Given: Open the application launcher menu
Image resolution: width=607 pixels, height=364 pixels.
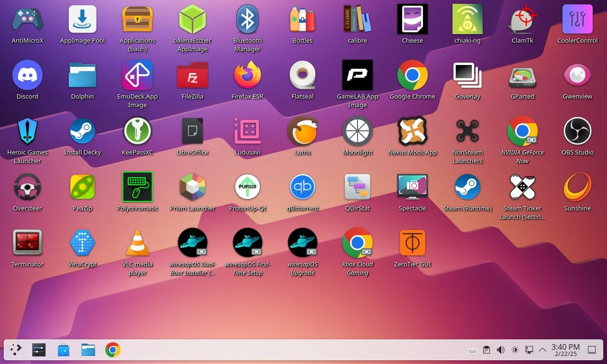Looking at the screenshot, I should point(15,350).
